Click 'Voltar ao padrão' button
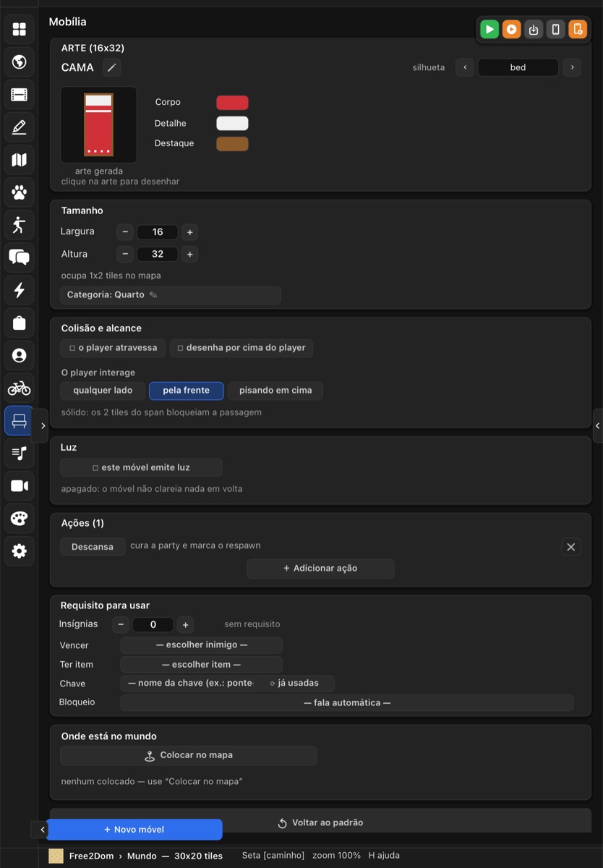 click(320, 822)
